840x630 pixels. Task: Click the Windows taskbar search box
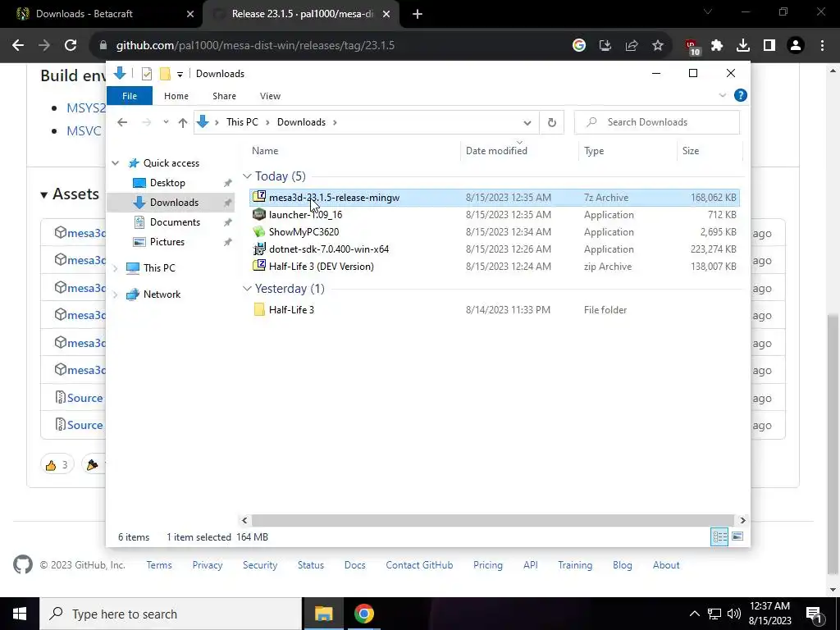click(171, 614)
